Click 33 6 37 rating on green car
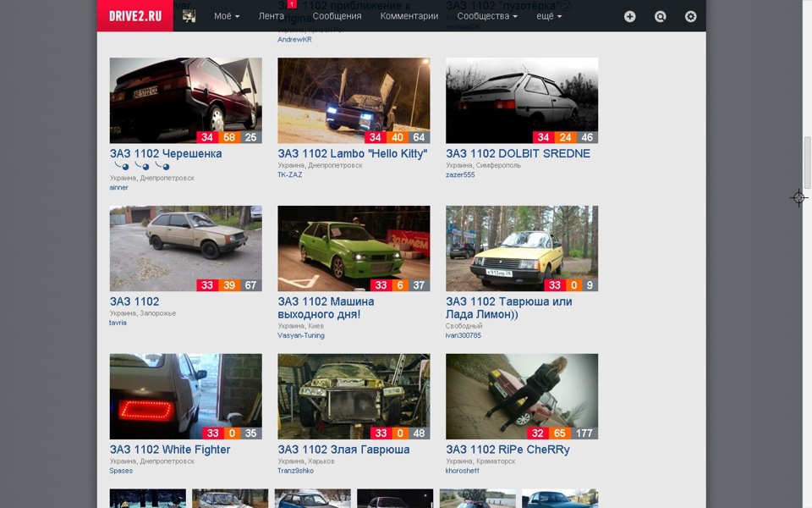The image size is (812, 508). point(400,285)
